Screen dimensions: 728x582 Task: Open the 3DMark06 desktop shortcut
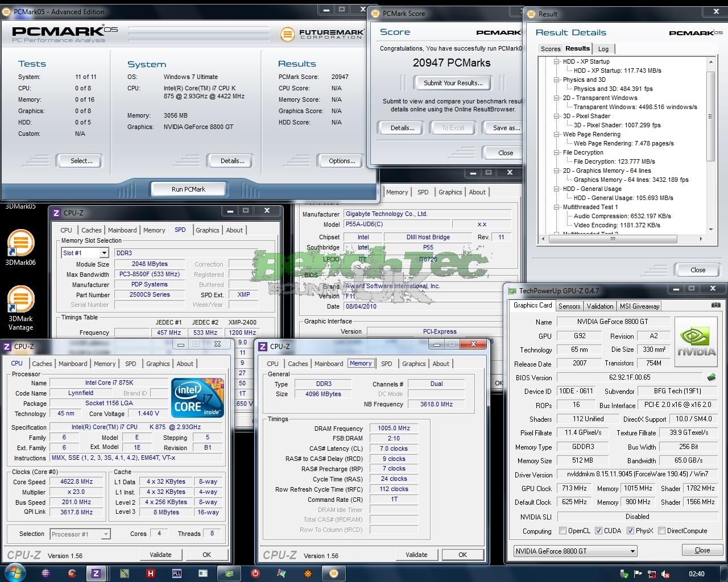point(20,248)
